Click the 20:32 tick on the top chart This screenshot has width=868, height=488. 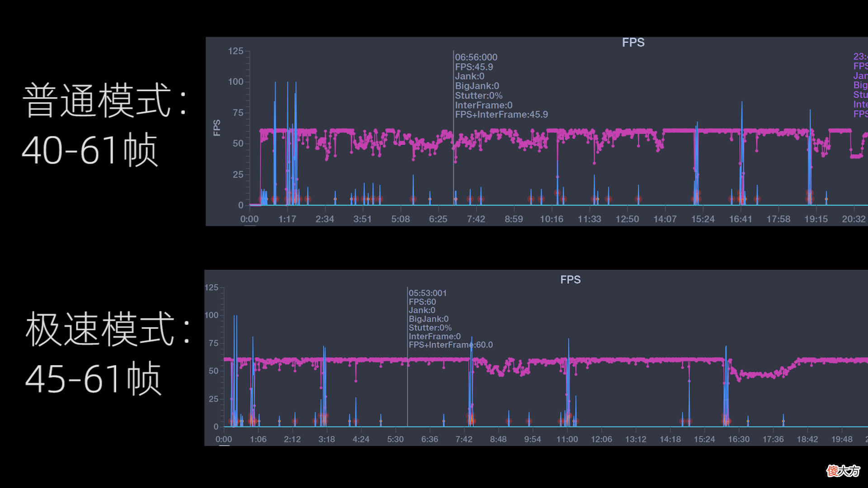pyautogui.click(x=853, y=219)
